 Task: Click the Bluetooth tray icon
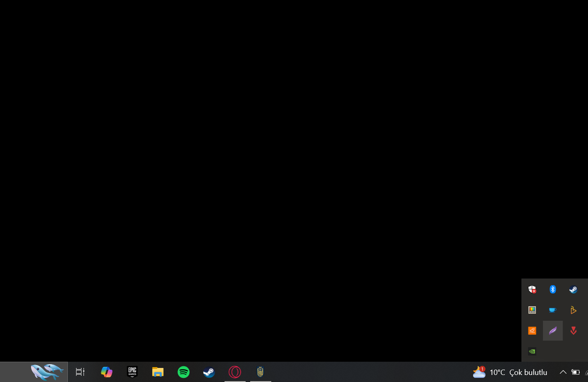pyautogui.click(x=553, y=289)
